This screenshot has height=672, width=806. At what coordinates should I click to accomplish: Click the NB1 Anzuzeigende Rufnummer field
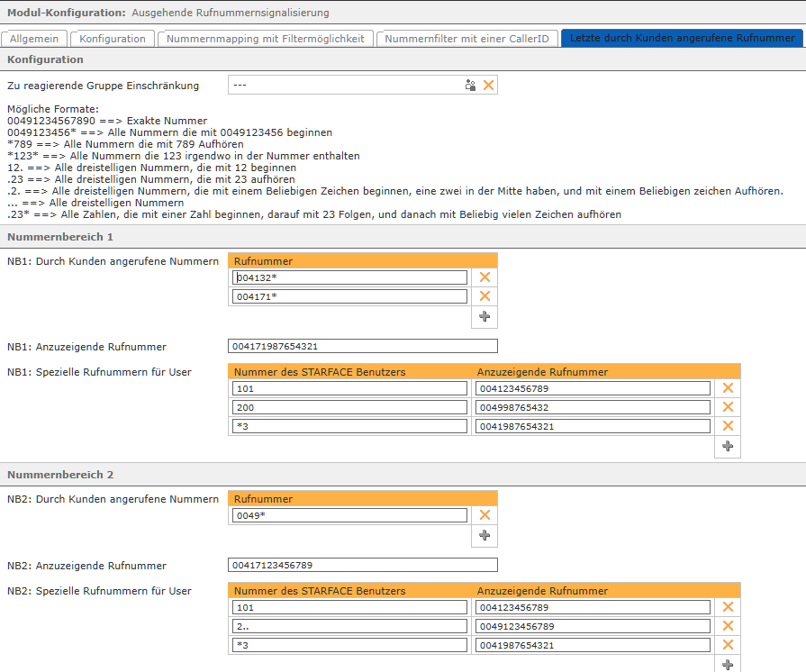click(363, 347)
